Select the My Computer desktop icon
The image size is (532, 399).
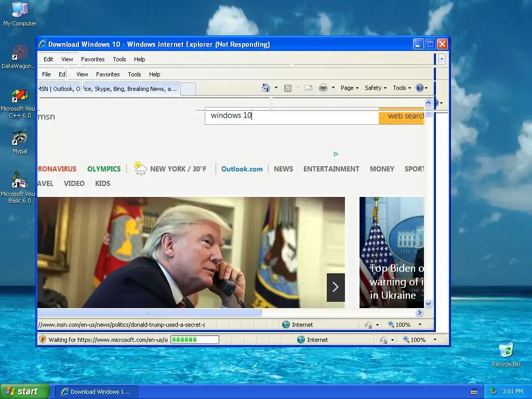pyautogui.click(x=20, y=14)
